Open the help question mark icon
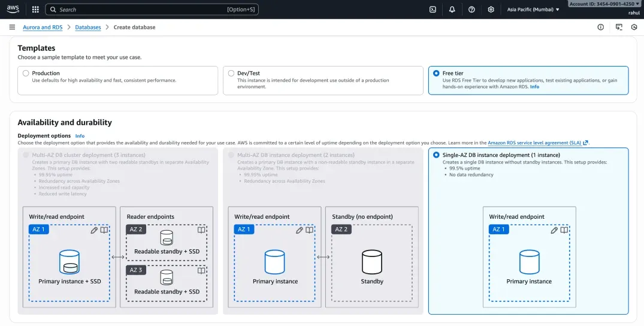The height and width of the screenshot is (326, 644). [471, 10]
